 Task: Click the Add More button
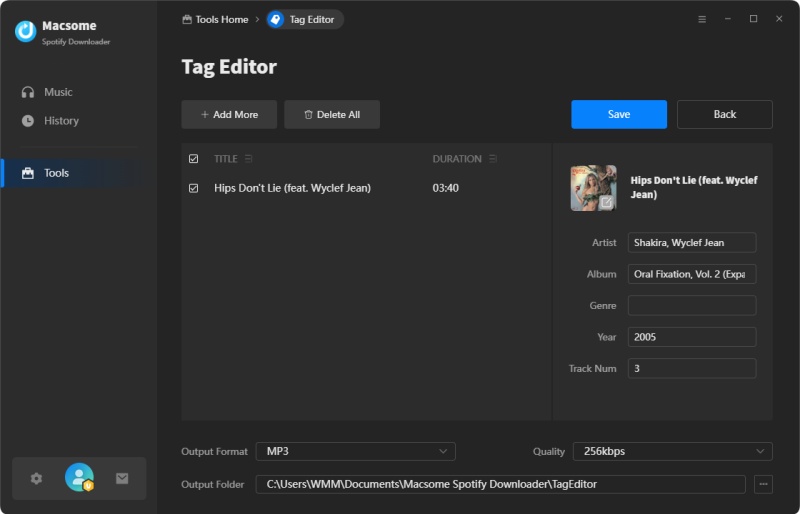(229, 114)
